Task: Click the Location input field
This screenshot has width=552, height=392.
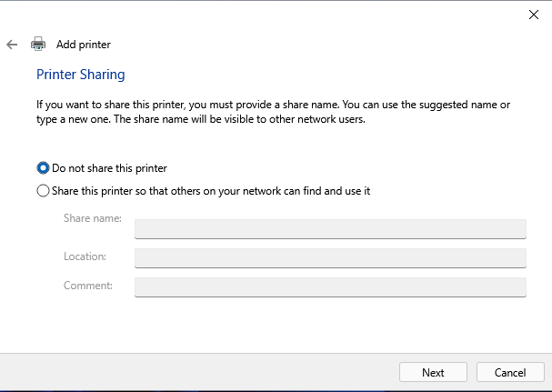Action: tap(330, 258)
